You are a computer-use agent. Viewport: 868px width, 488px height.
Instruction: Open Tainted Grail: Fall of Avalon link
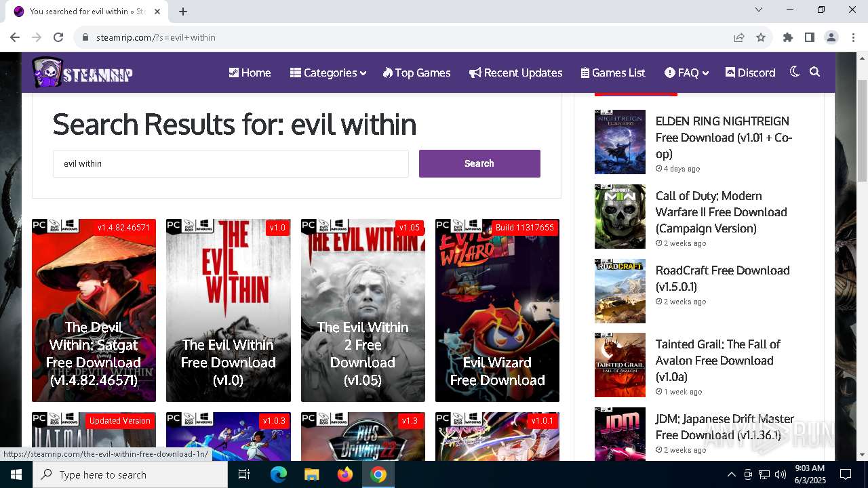tap(718, 361)
